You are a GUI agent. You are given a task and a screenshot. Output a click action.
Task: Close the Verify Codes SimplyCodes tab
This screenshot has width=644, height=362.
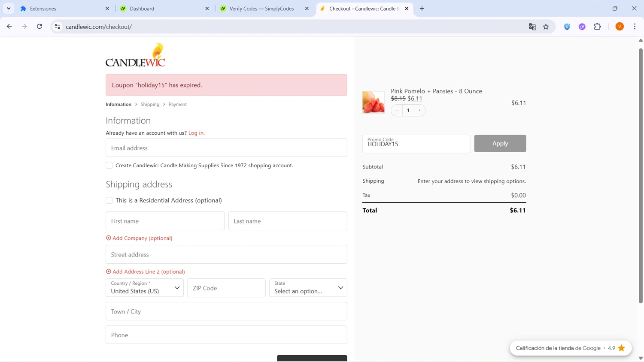307,9
